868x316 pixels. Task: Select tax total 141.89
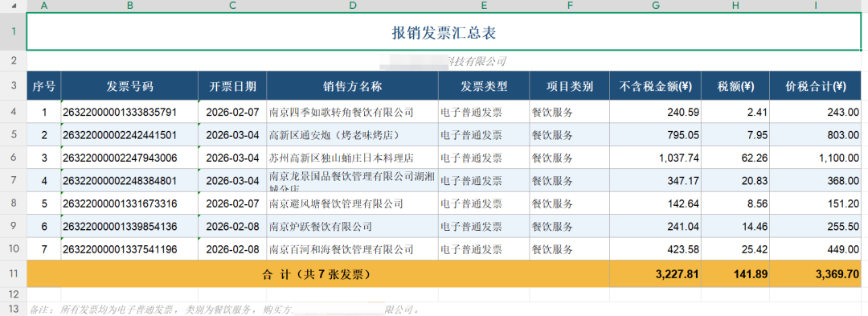click(x=735, y=273)
